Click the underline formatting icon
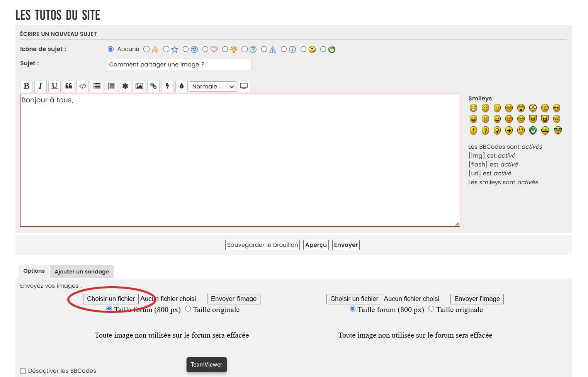This screenshot has height=377, width=588. [54, 86]
